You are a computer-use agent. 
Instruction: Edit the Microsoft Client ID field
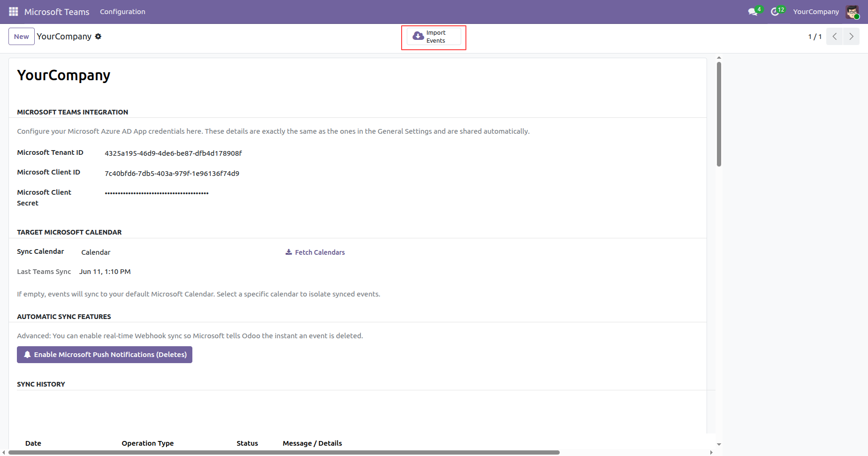(172, 174)
